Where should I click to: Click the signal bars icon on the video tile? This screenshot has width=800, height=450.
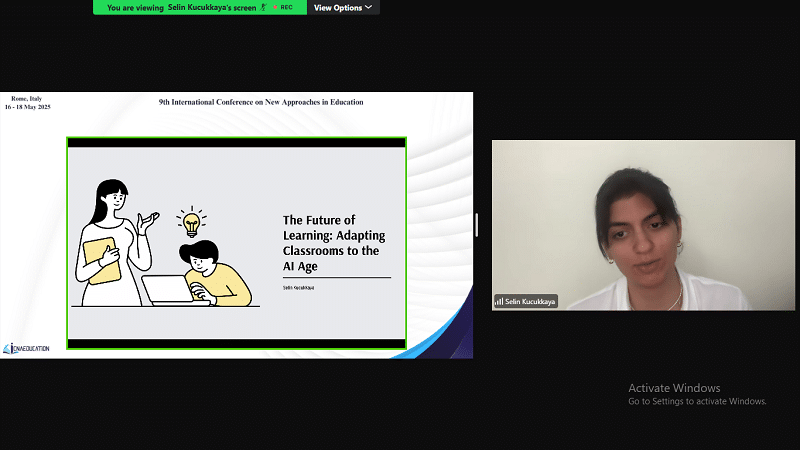coord(499,301)
